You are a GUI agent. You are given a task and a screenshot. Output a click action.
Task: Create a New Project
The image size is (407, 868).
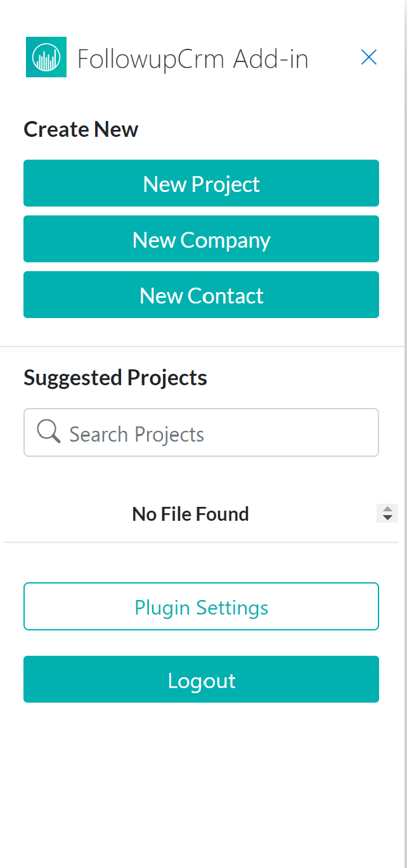[x=201, y=183]
